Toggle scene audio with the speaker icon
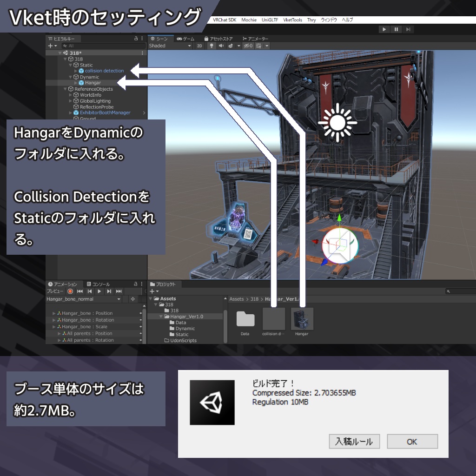 [x=222, y=46]
